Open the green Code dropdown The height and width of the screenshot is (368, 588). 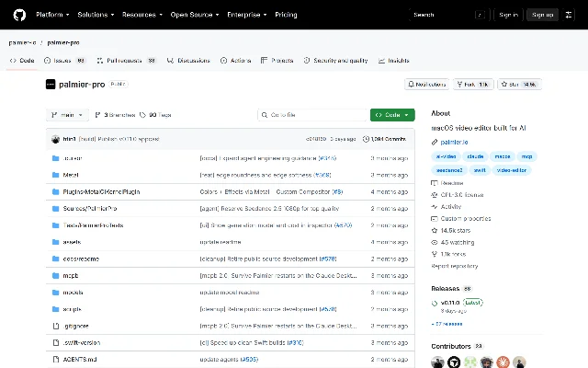pos(392,115)
